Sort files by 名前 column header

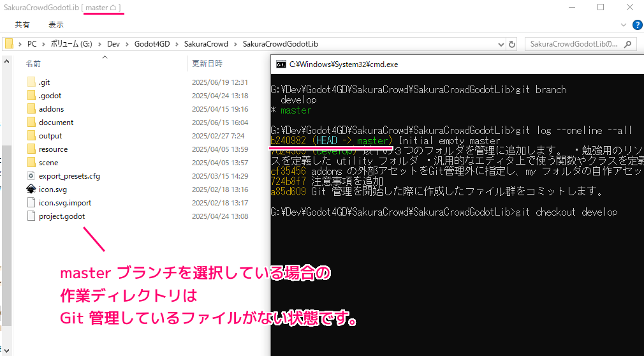34,64
